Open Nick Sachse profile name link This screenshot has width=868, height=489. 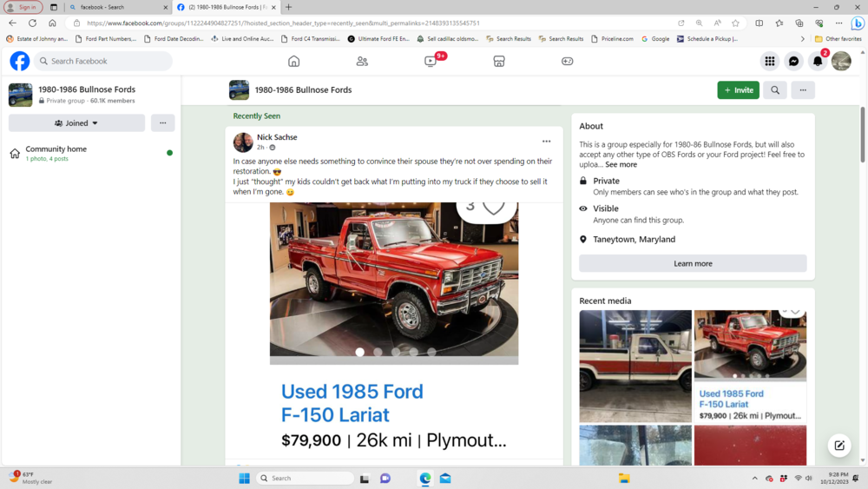pyautogui.click(x=277, y=136)
